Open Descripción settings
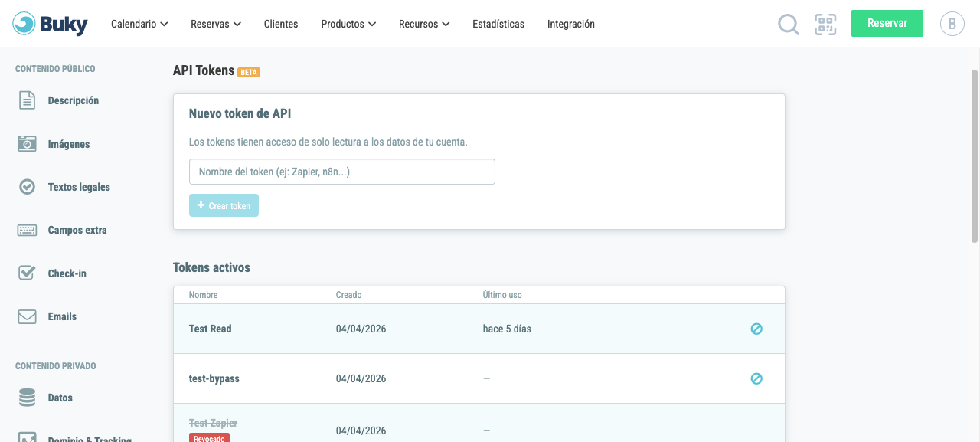This screenshot has height=442, width=980. (x=73, y=100)
